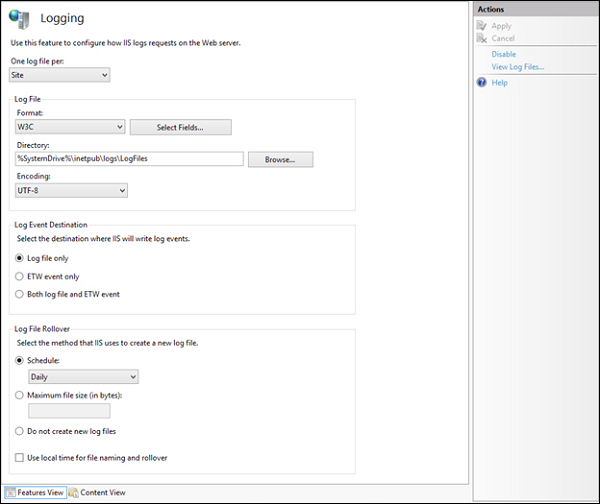Choose Do not create new log files
600x504 pixels.
tap(19, 431)
